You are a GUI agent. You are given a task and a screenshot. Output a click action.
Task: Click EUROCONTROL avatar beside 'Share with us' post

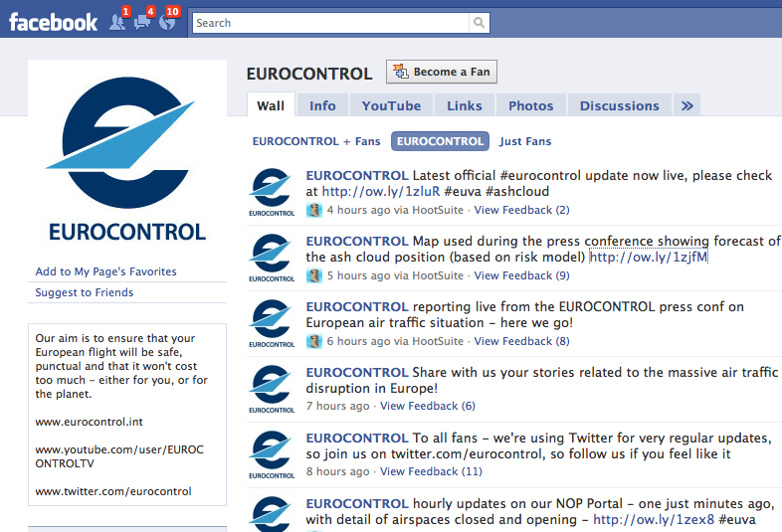point(272,389)
